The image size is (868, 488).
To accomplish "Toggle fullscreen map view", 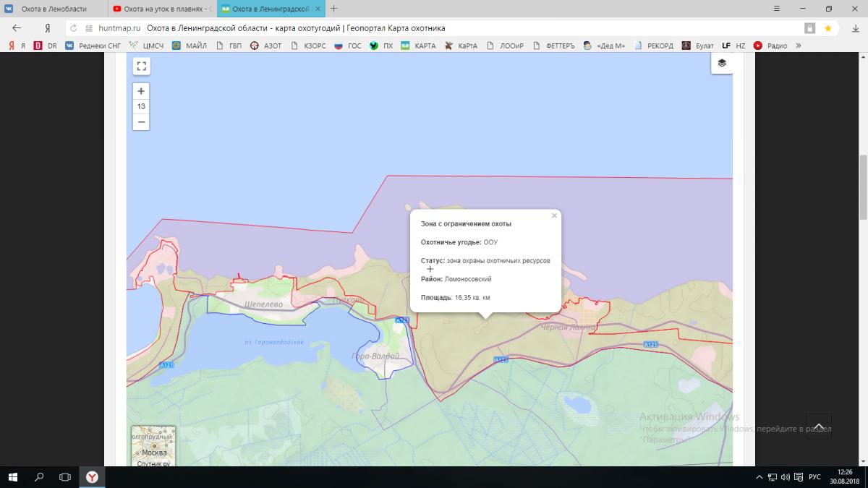I will coord(141,67).
